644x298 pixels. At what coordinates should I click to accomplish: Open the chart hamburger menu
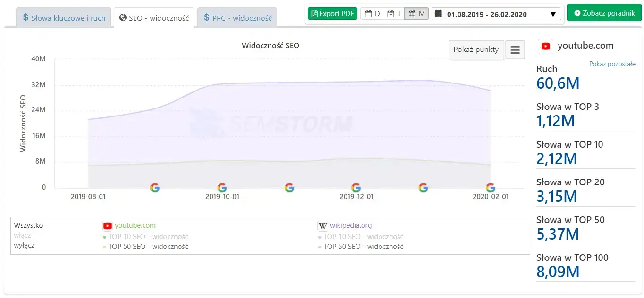click(x=515, y=49)
